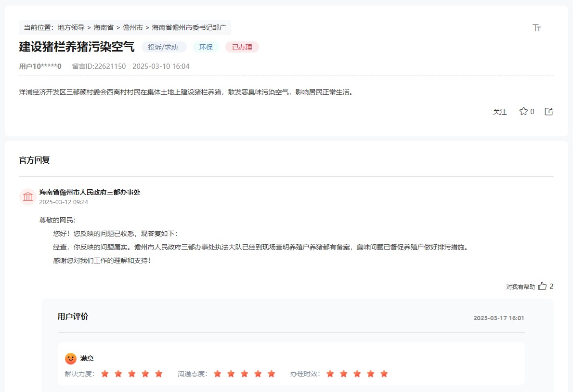Click the 对我有帮助 label
This screenshot has height=392, width=573.
(x=521, y=287)
